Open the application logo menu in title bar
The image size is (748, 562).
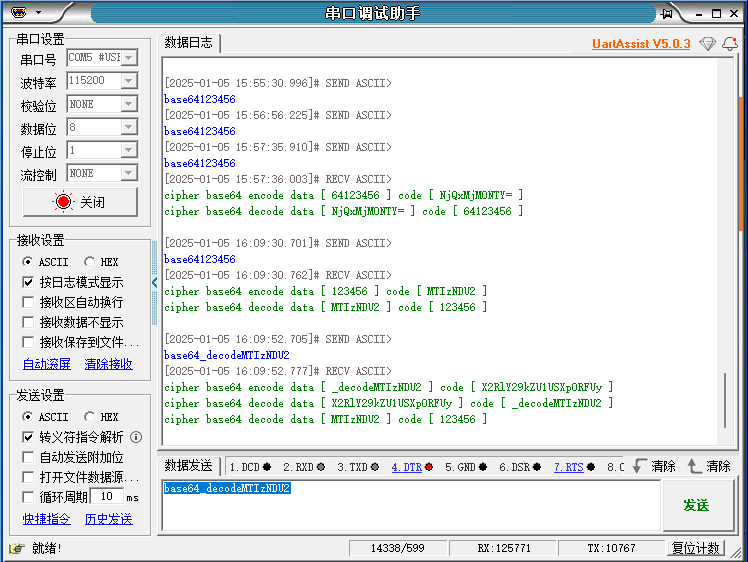(x=18, y=12)
